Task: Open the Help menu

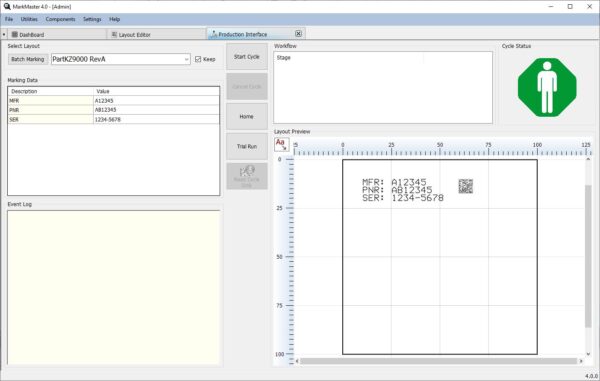Action: (114, 19)
